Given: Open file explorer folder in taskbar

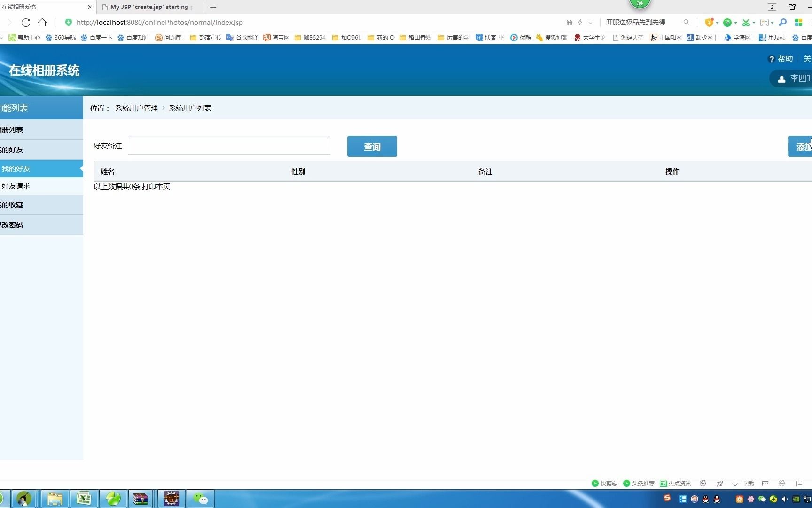Looking at the screenshot, I should [55, 499].
